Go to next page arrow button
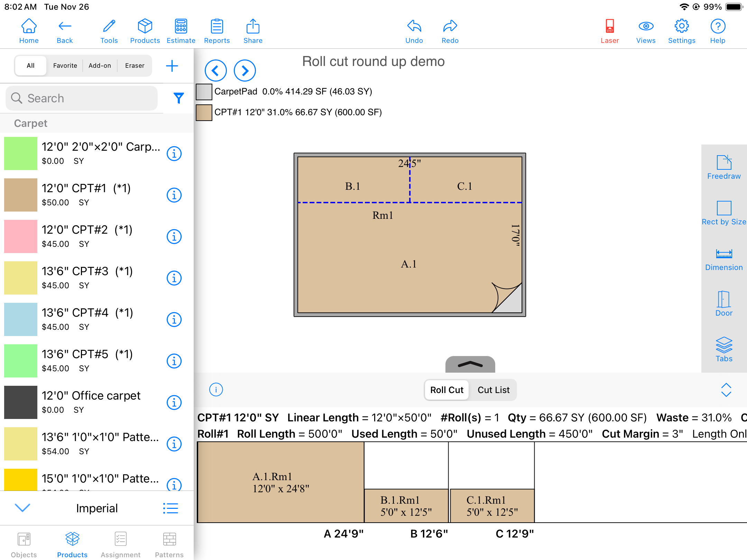 coord(245,71)
